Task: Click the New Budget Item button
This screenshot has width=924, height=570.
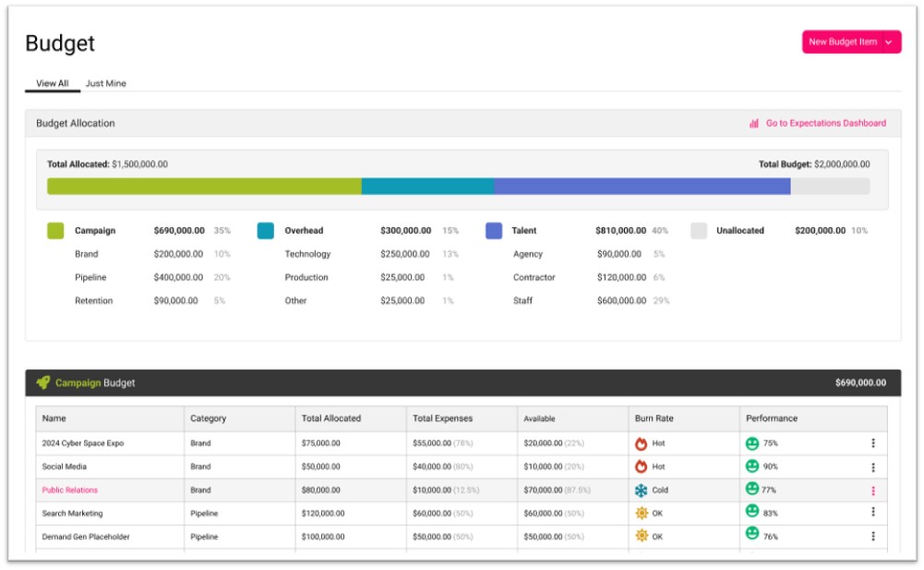Action: pos(842,42)
